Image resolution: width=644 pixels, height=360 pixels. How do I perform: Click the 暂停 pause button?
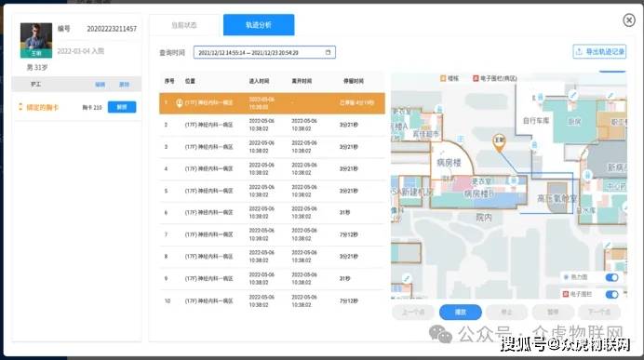(x=553, y=313)
